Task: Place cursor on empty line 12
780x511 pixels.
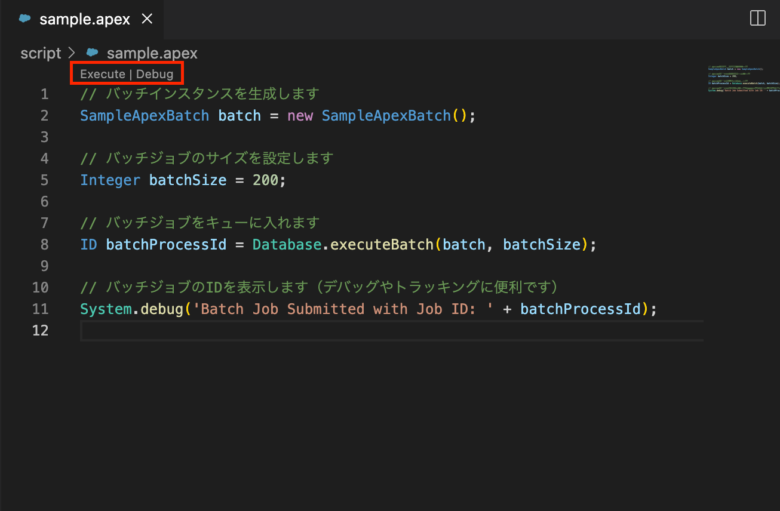Action: [392, 331]
